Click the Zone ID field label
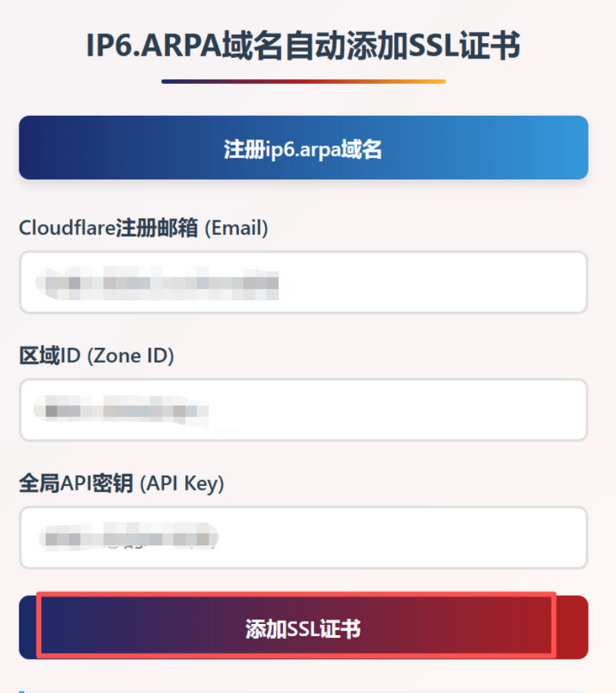The width and height of the screenshot is (616, 693). [x=96, y=355]
